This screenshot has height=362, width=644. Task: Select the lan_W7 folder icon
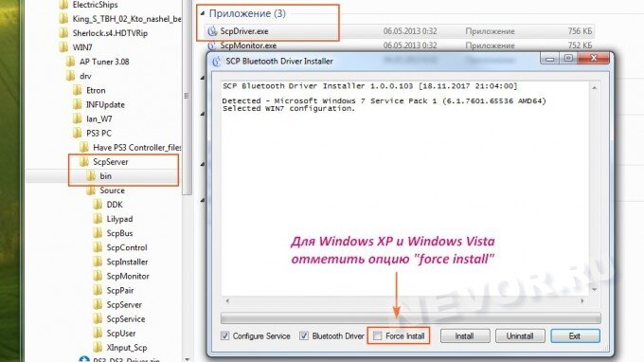tap(78, 119)
